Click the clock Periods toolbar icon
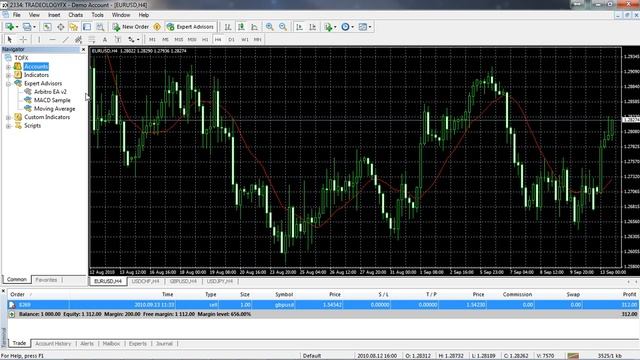640x360 pixels. coord(345,27)
